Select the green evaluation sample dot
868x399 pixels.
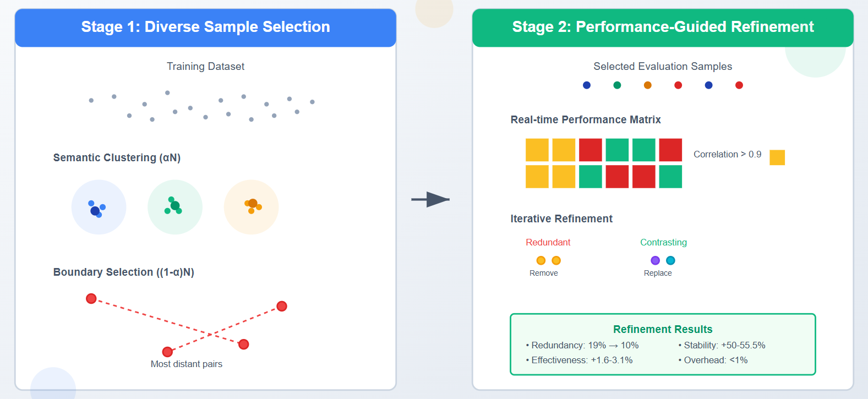(x=617, y=85)
